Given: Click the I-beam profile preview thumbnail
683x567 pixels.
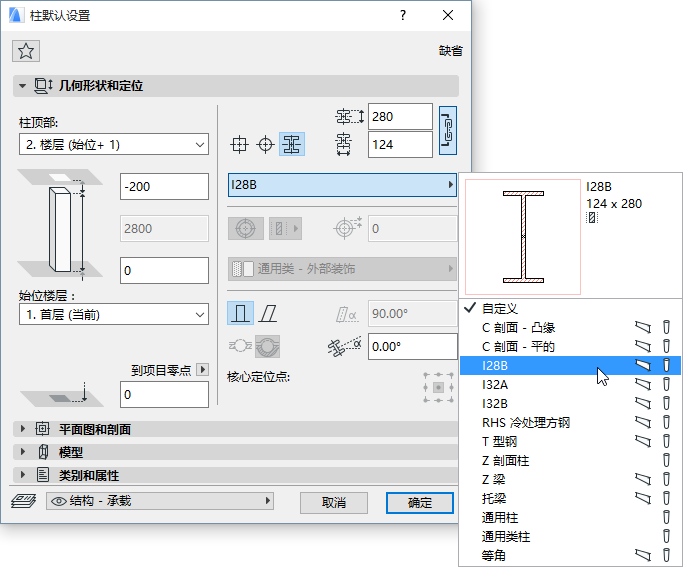Looking at the screenshot, I should click(x=523, y=237).
